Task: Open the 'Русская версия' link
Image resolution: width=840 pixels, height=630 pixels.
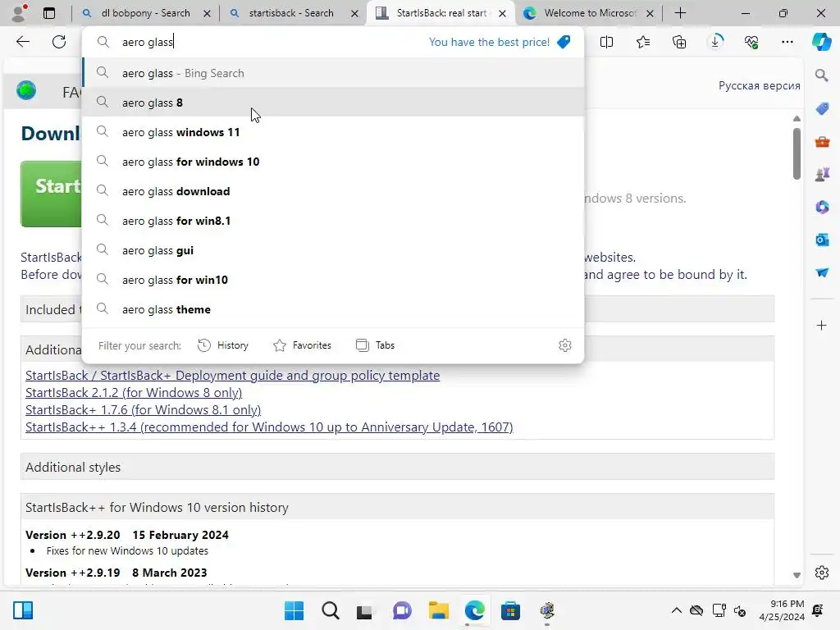Action: (759, 85)
